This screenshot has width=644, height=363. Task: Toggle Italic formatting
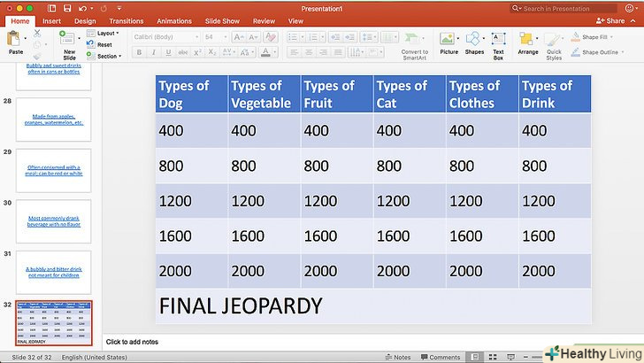point(154,52)
